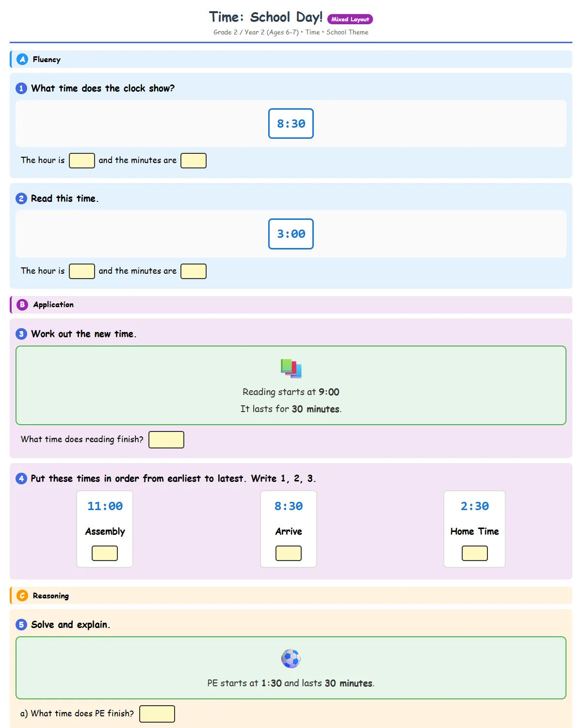Click 'What time does the clock show?' text
The image size is (582, 728).
click(103, 88)
